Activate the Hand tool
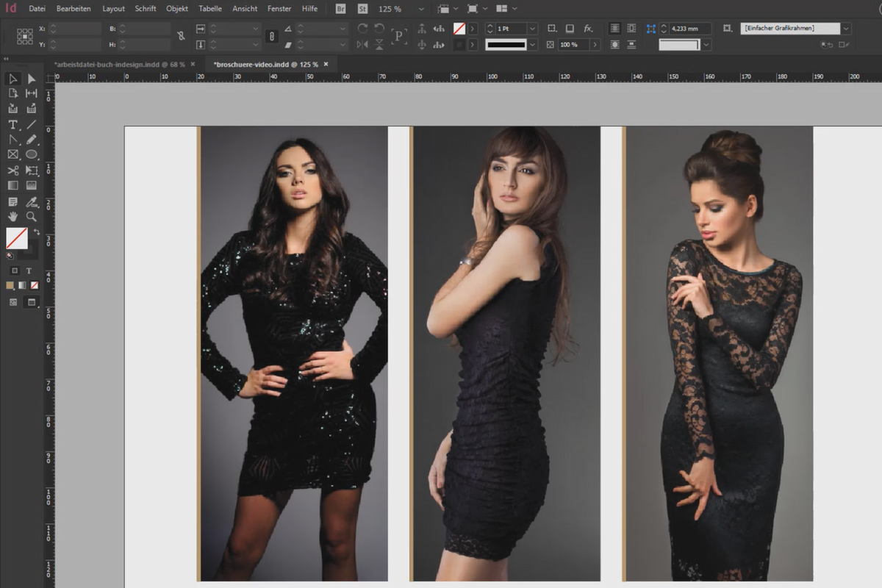The width and height of the screenshot is (882, 588). (13, 216)
